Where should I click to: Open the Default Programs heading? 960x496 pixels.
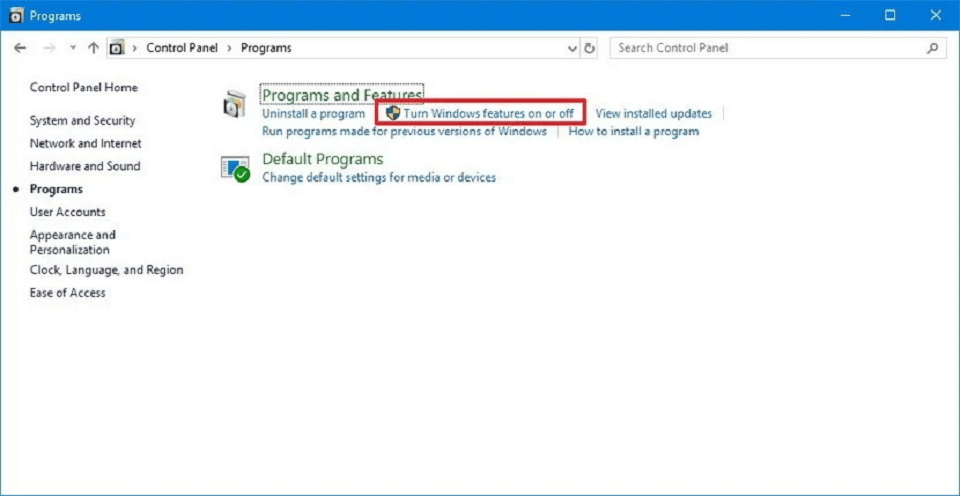point(323,159)
